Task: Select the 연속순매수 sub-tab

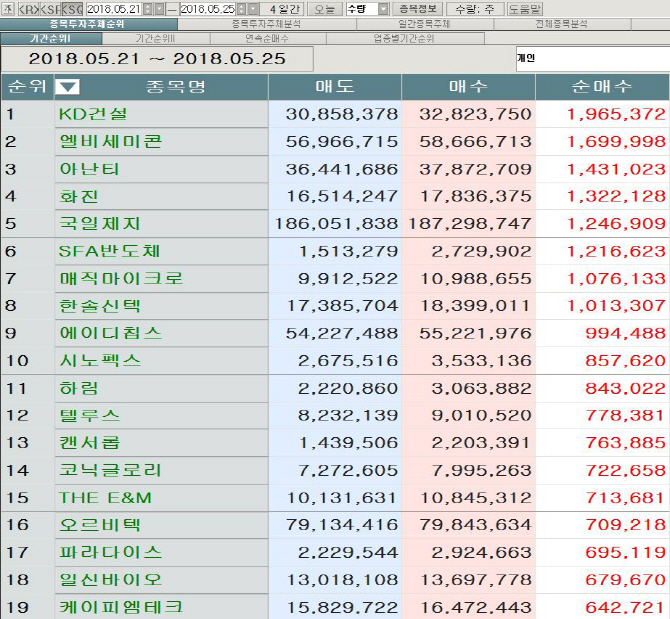Action: point(267,38)
